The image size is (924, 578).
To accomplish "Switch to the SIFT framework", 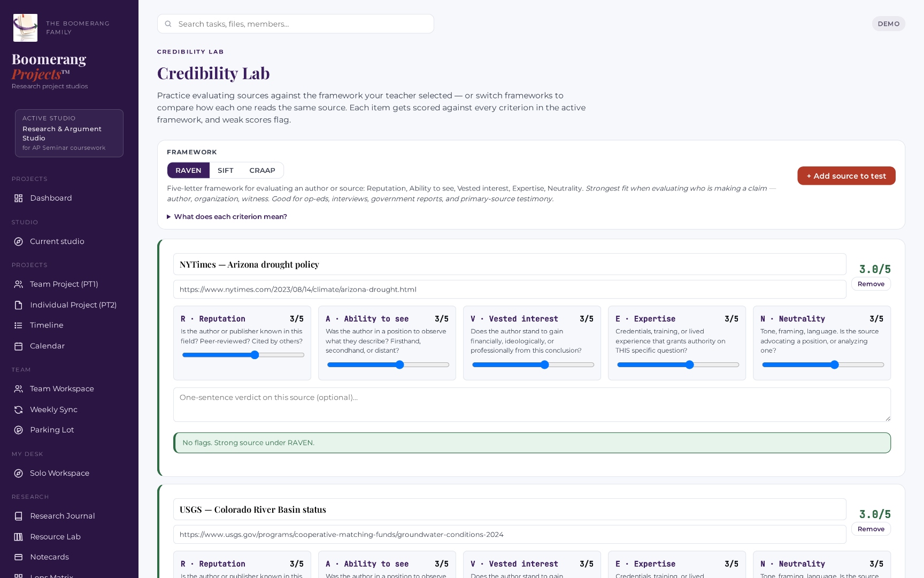I will [226, 170].
